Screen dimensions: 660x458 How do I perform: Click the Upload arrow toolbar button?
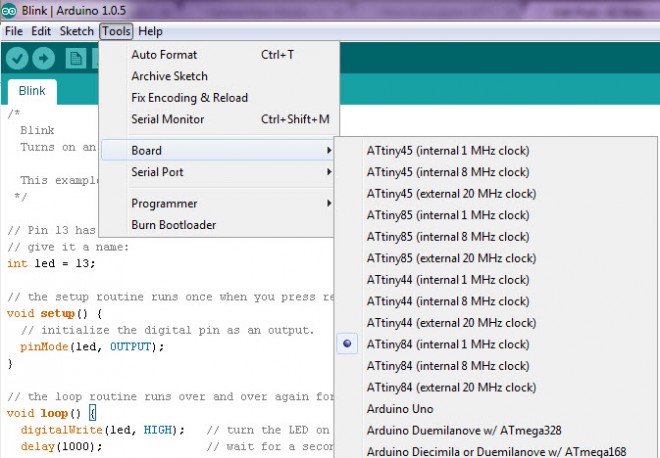click(x=45, y=58)
